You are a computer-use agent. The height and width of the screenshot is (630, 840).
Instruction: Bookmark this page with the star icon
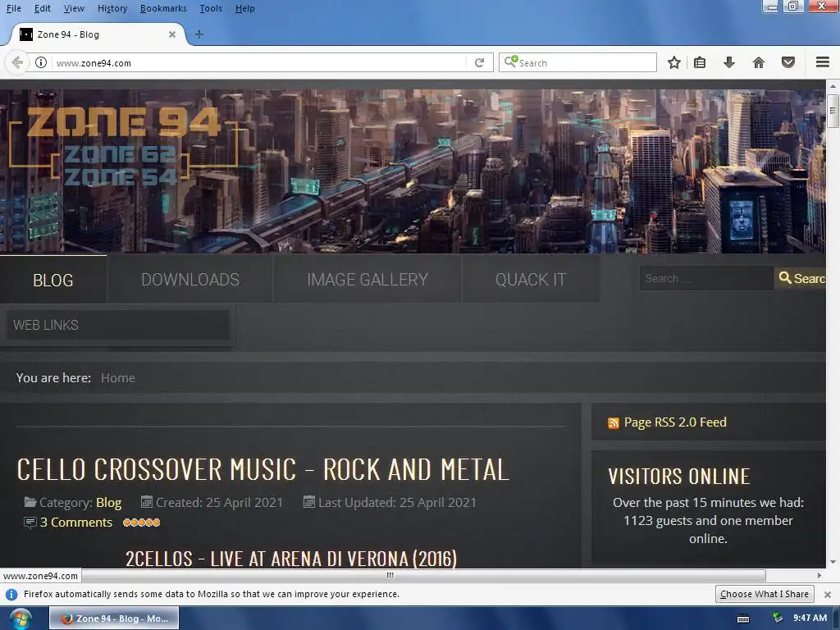(x=674, y=62)
